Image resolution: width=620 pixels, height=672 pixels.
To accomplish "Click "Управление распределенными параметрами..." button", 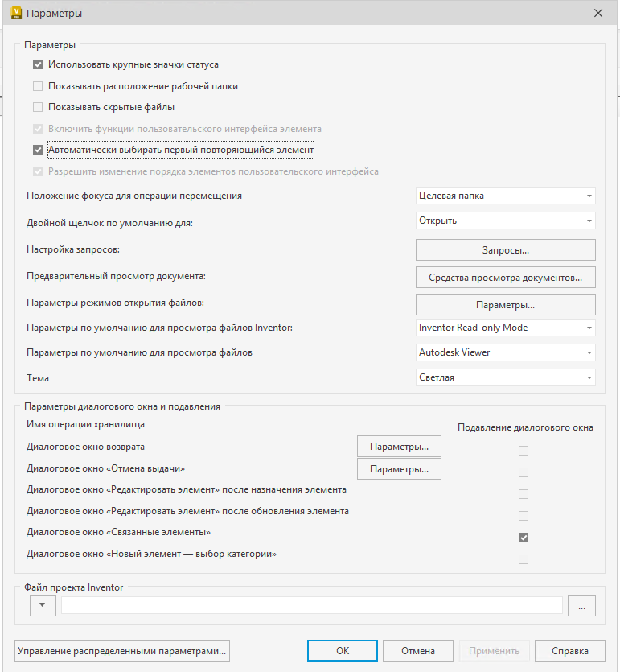I will (x=122, y=651).
